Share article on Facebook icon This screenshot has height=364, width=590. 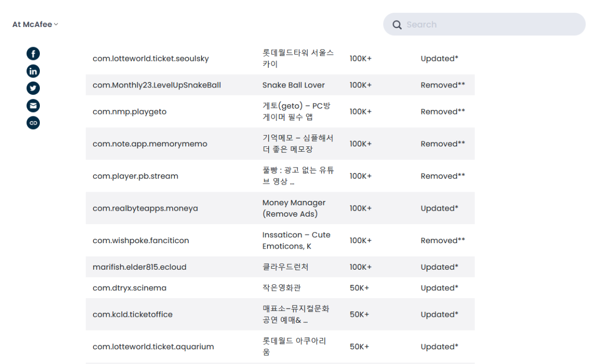click(33, 54)
